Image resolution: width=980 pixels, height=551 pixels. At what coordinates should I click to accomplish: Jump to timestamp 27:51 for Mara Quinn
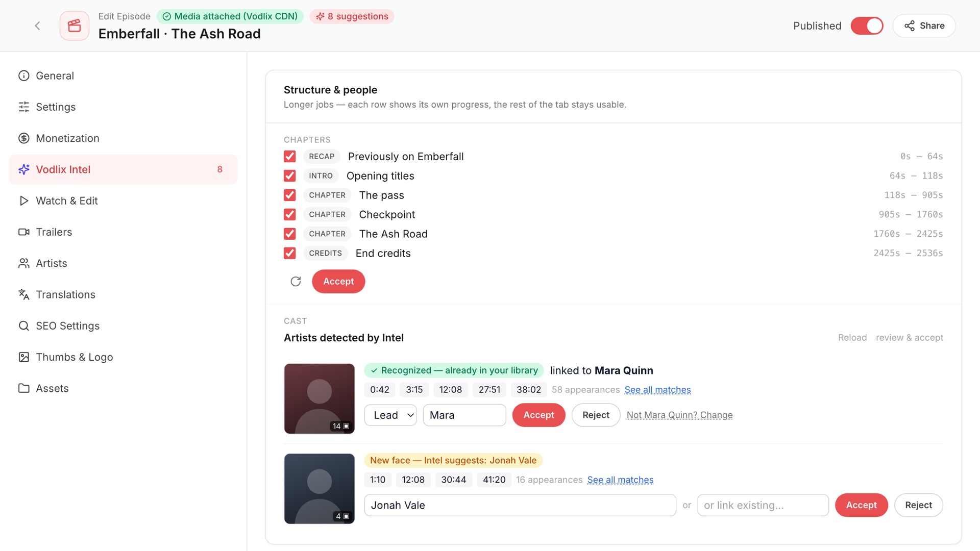(x=489, y=390)
